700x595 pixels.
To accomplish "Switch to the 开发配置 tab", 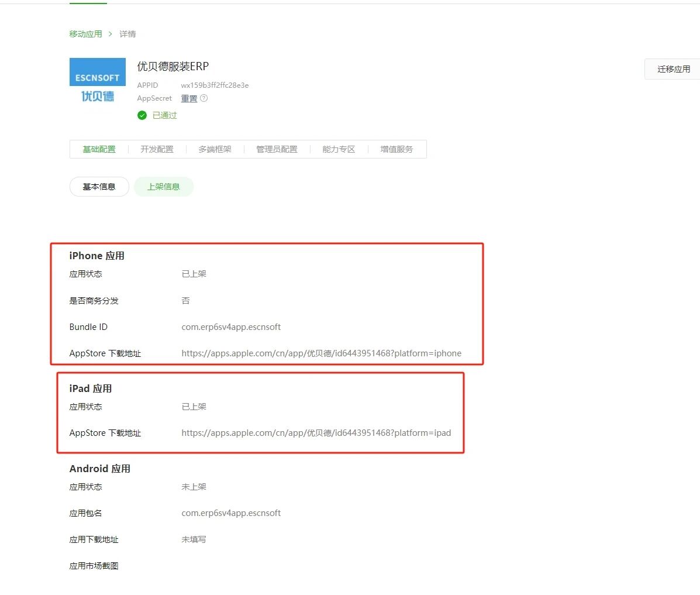I will (157, 149).
